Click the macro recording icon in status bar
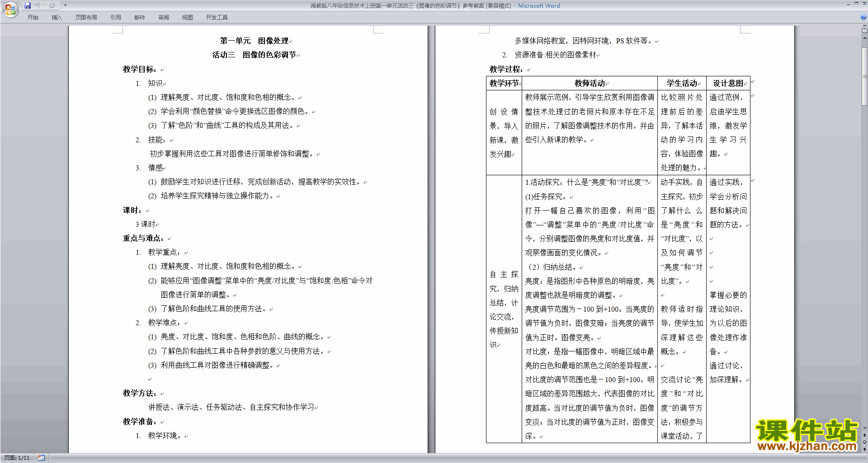The width and height of the screenshot is (868, 463). (x=42, y=458)
